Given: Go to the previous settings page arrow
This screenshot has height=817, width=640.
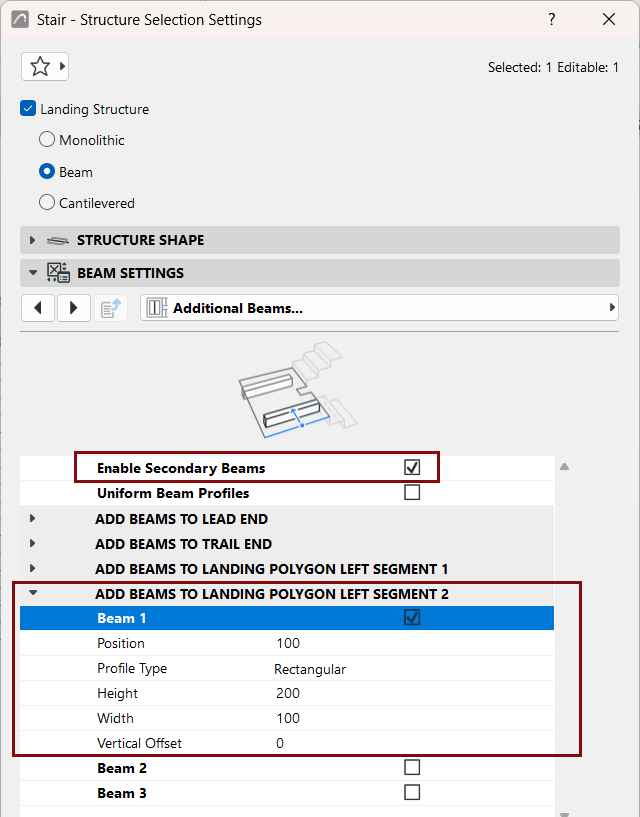Looking at the screenshot, I should coord(38,308).
